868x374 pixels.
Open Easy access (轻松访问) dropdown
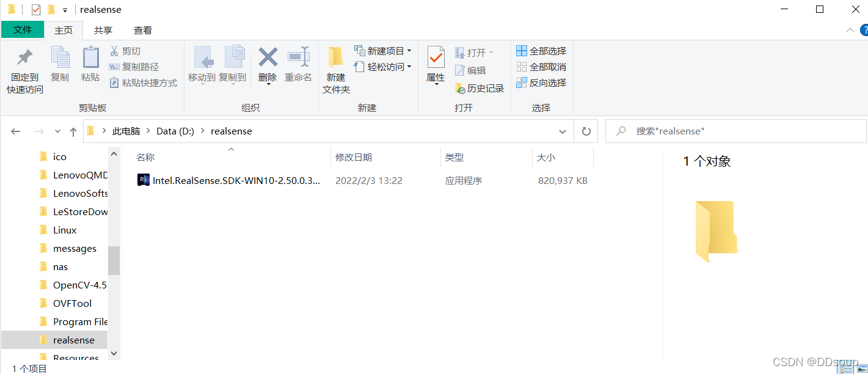pos(383,67)
